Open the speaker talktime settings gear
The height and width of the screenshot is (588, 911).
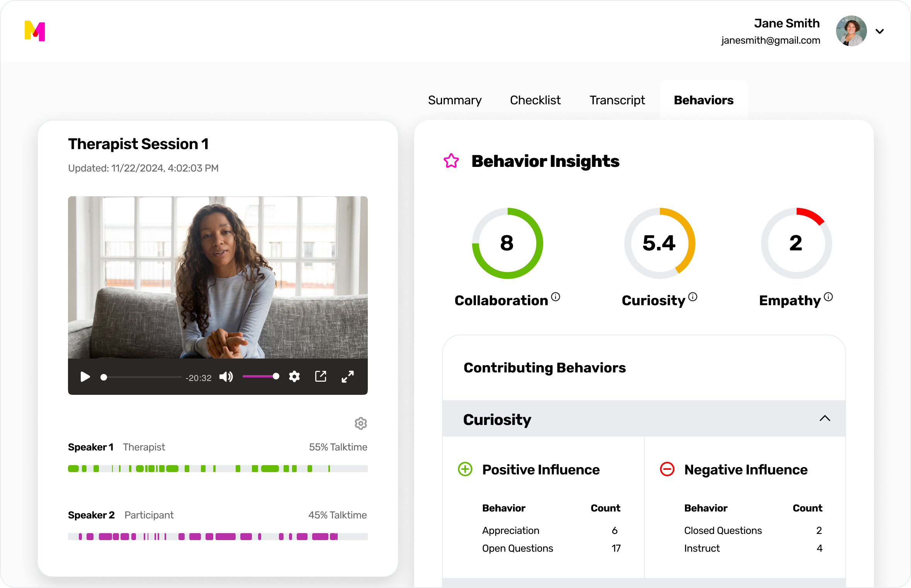360,423
